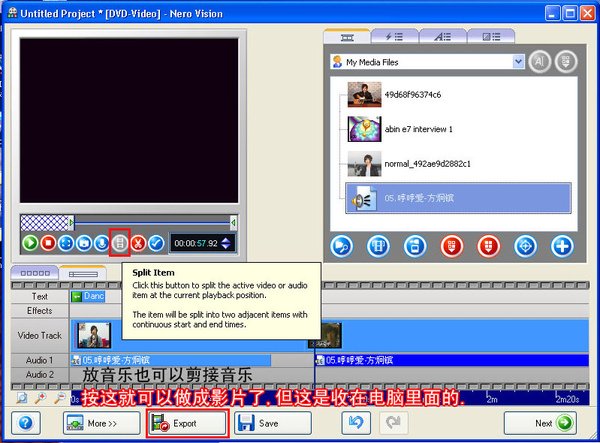This screenshot has height=443, width=600.
Task: Click the Help question mark button
Action: click(26, 423)
